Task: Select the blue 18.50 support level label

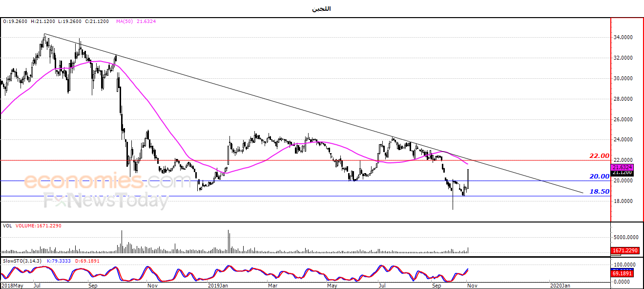Action: (x=600, y=192)
